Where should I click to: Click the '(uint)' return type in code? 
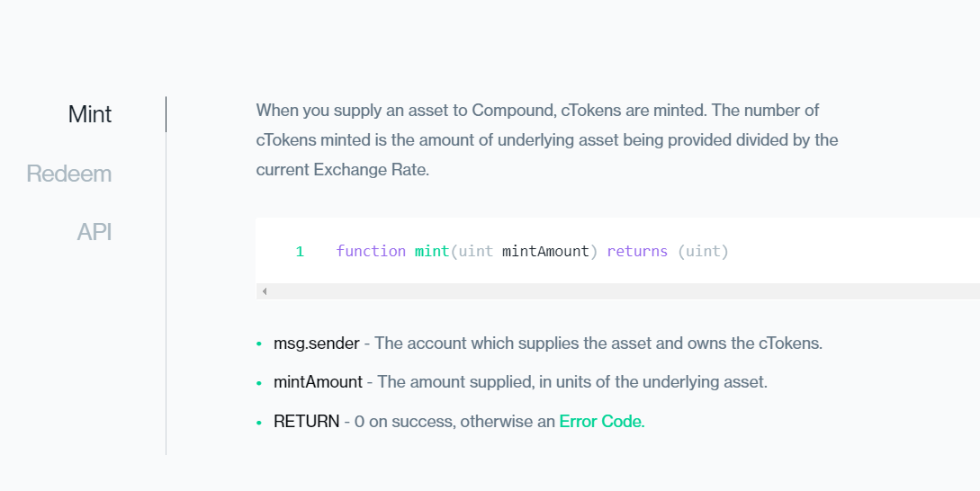(703, 251)
